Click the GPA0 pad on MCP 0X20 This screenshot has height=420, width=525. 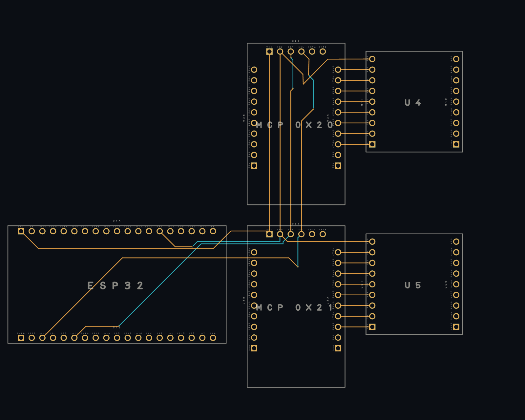338,144
